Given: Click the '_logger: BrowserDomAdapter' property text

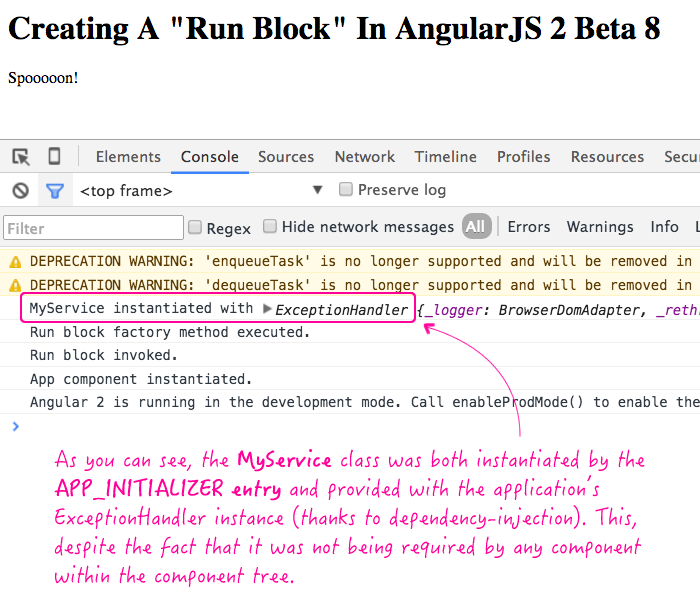Looking at the screenshot, I should click(533, 310).
